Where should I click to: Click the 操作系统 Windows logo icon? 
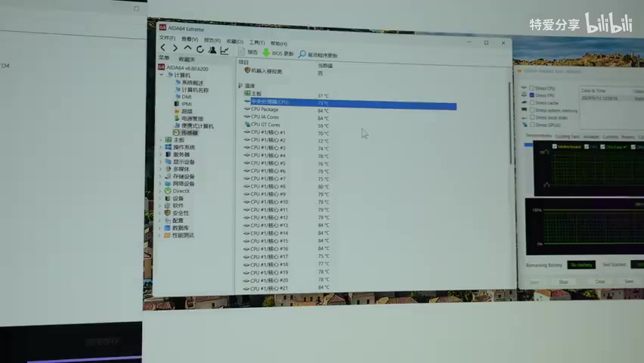click(168, 147)
